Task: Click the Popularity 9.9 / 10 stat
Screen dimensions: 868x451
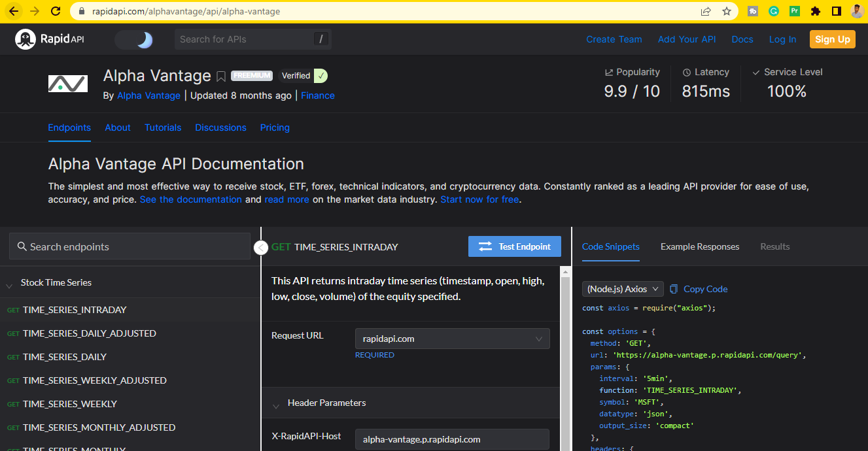Action: tap(632, 83)
